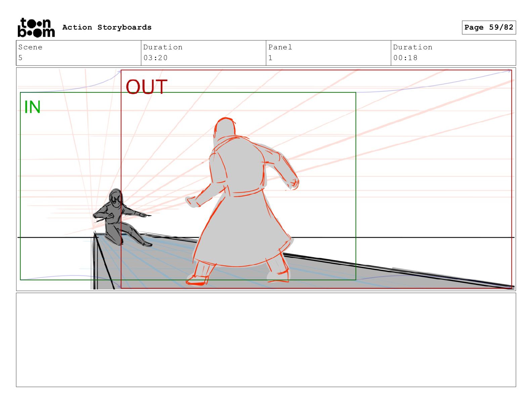Viewport: 532px width, 411px height.
Task: Click the green "IN" camera frame label
Action: tap(32, 107)
